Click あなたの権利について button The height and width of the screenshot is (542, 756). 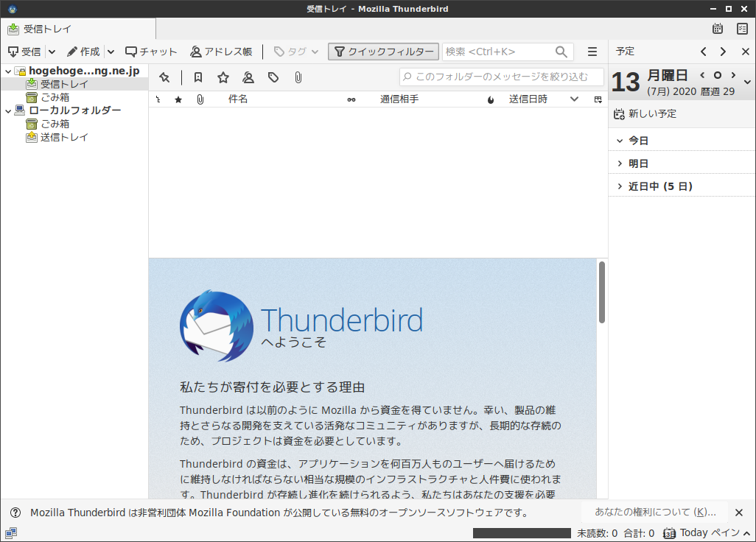point(655,512)
